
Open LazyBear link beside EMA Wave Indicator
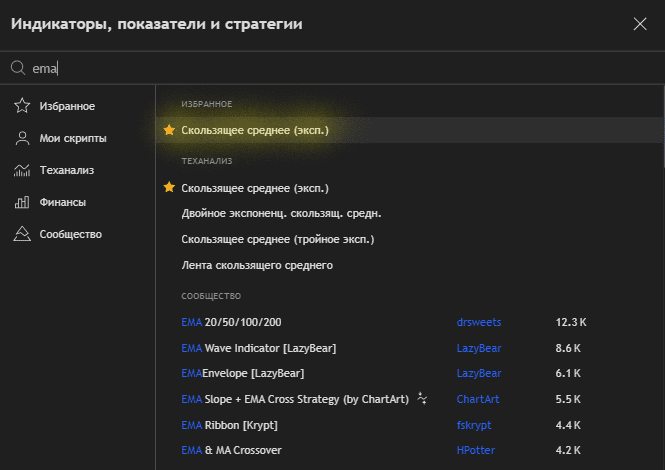(479, 348)
